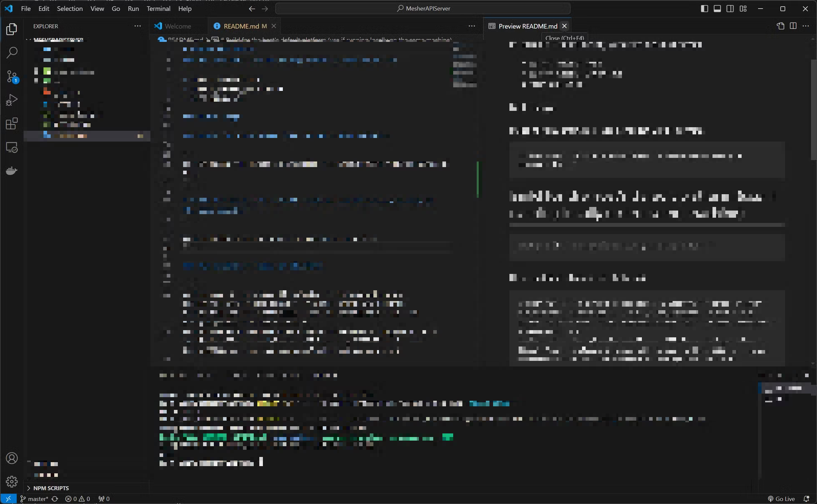Open Source Control view with badge
This screenshot has width=817, height=504.
pos(12,77)
